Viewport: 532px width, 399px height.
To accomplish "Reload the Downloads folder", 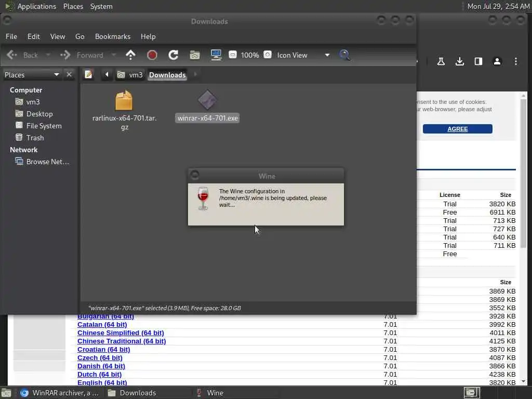I will pos(174,55).
